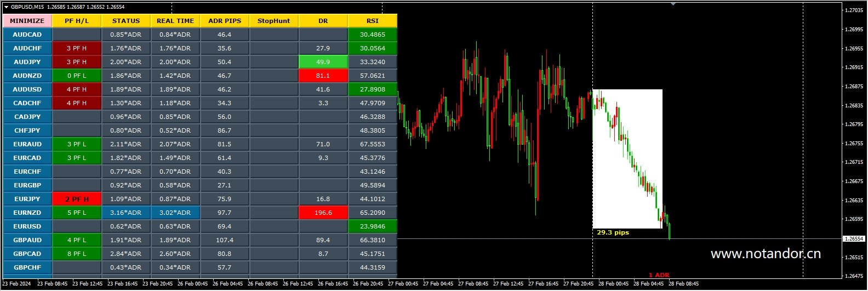868x291 pixels.
Task: Click the 2.84*ADR status cell for GBPCAD
Action: (x=126, y=254)
